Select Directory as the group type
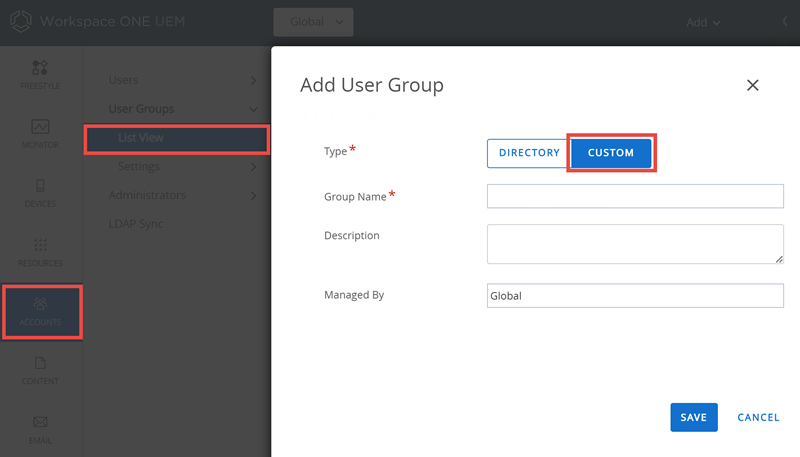 (x=529, y=153)
